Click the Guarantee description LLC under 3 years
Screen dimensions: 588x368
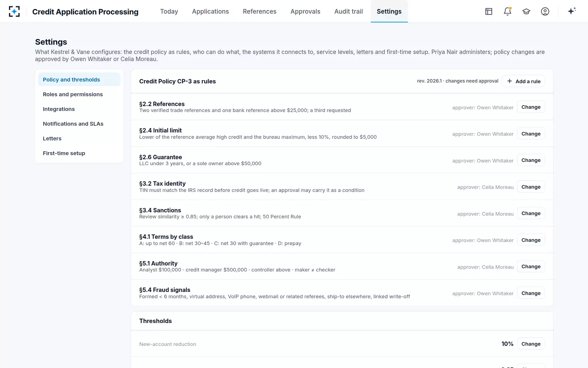pos(200,164)
